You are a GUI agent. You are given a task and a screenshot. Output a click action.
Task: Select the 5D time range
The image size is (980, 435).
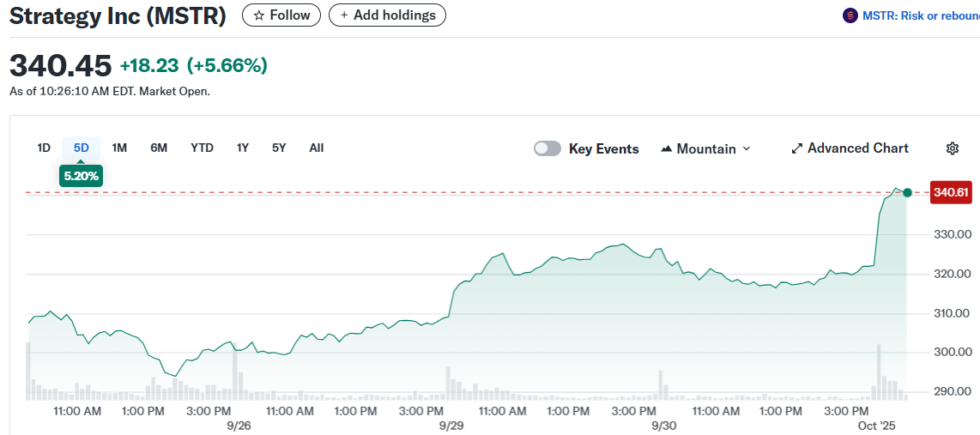81,148
